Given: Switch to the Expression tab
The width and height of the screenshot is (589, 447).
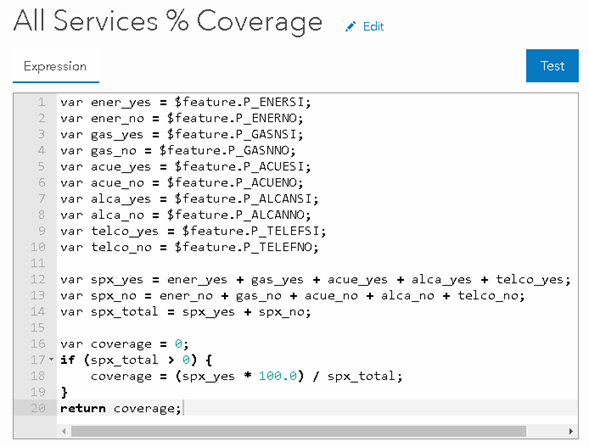Looking at the screenshot, I should tap(56, 66).
